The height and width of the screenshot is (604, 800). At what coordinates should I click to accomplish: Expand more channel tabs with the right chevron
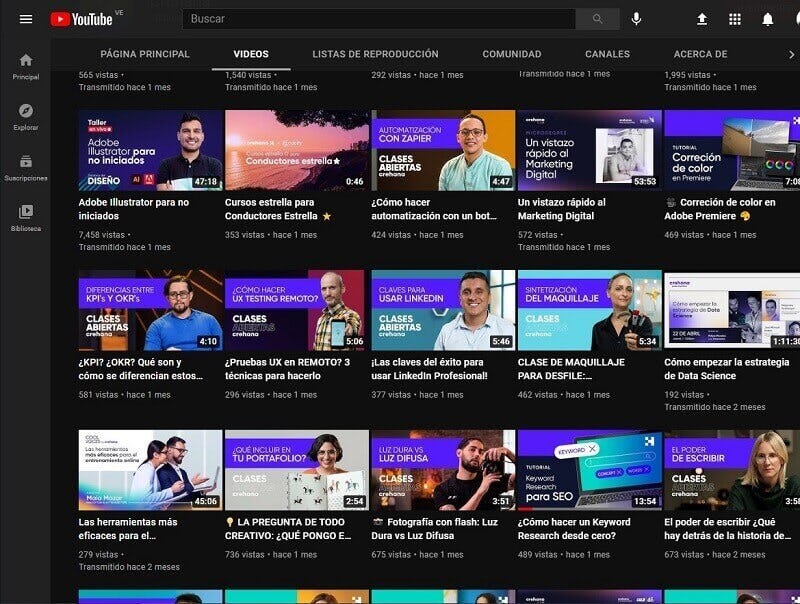(x=790, y=55)
